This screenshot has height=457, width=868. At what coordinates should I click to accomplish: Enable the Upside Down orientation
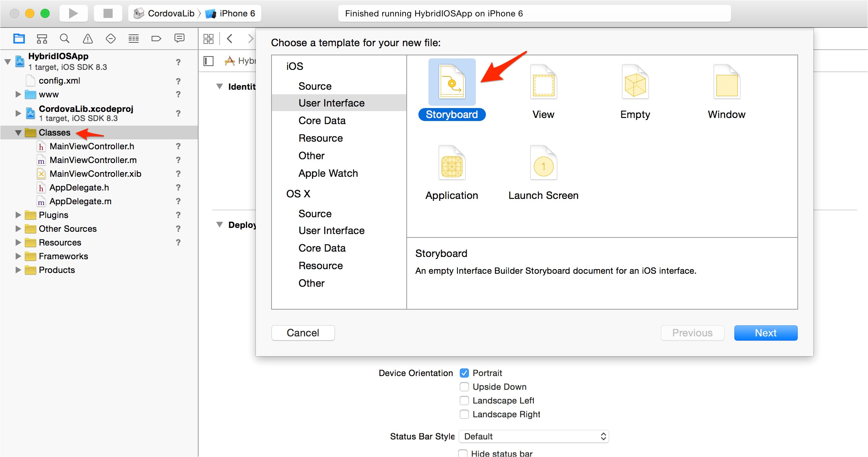click(x=464, y=387)
